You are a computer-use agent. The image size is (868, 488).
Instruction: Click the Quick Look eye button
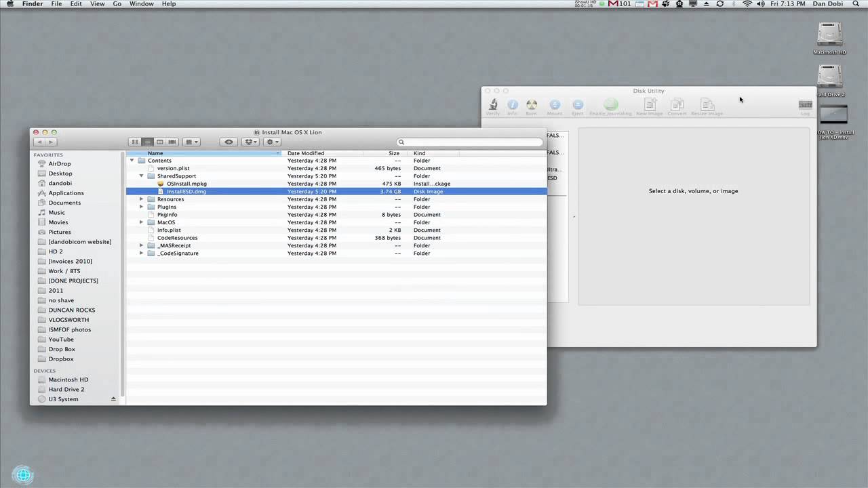click(229, 142)
